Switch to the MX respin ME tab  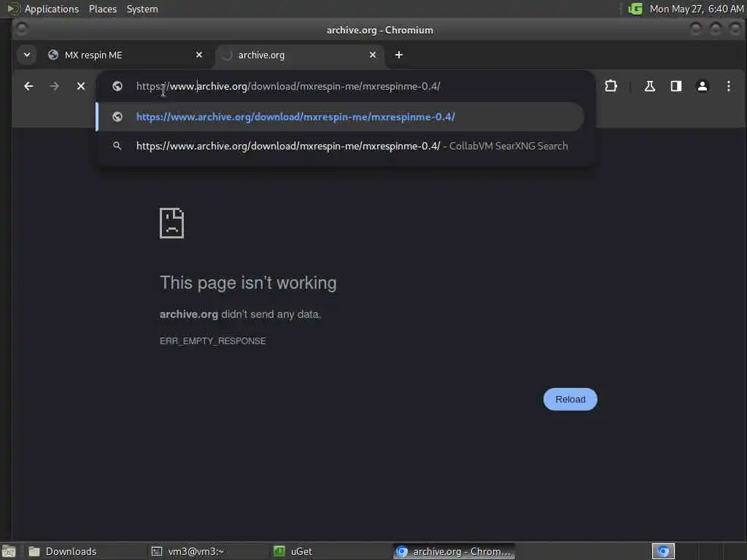point(125,55)
